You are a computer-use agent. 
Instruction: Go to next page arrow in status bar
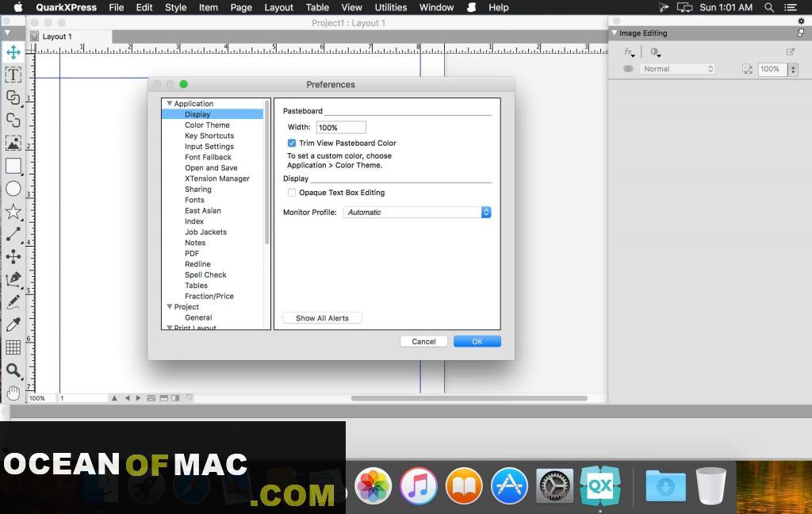tap(138, 398)
